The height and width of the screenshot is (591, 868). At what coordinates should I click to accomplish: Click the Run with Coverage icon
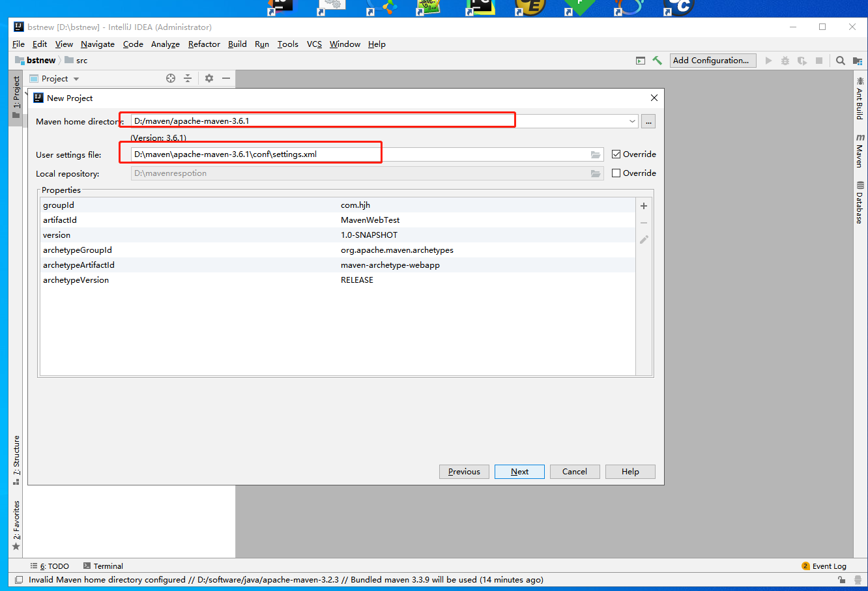pyautogui.click(x=802, y=61)
